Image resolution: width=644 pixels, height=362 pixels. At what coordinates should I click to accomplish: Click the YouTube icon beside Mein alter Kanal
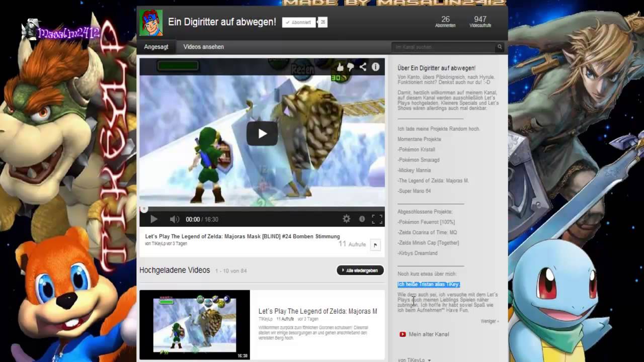click(x=403, y=334)
